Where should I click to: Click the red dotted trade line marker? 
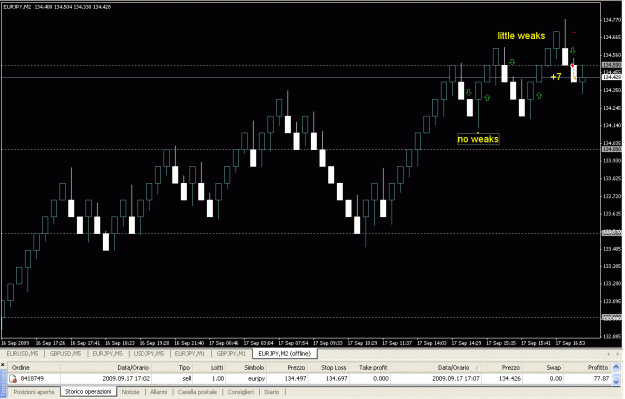click(574, 71)
